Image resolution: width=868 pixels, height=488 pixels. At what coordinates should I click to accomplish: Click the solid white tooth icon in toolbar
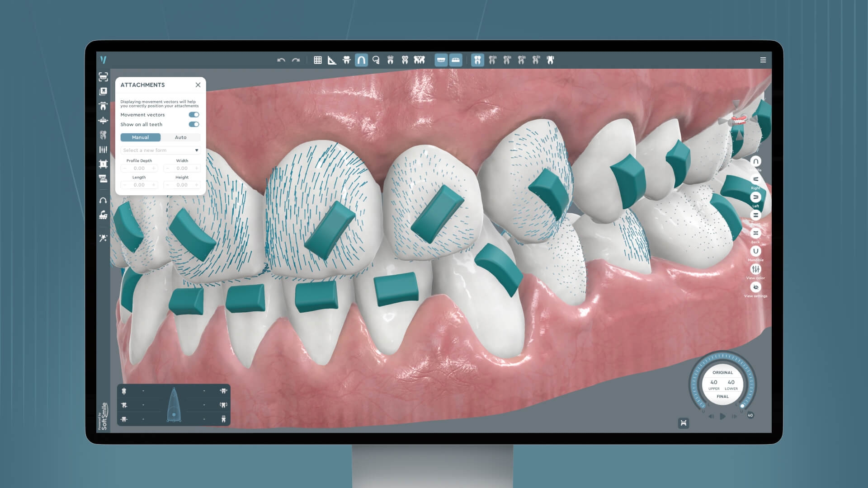tap(550, 60)
